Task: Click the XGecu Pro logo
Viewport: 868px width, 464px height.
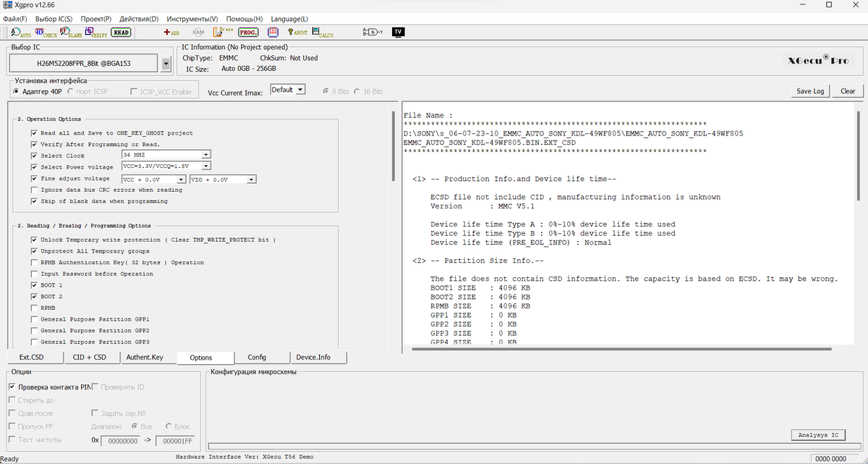Action: tap(817, 61)
